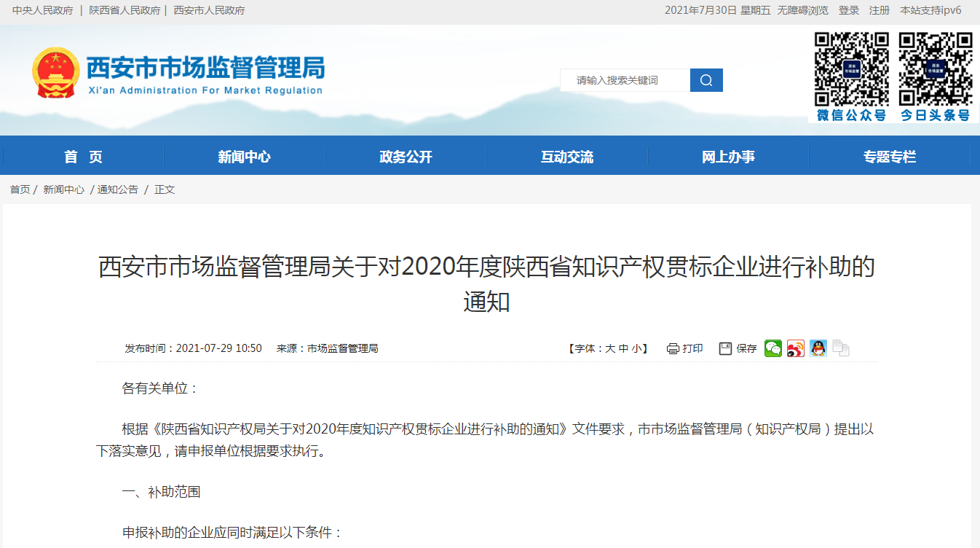Viewport: 980px width, 548px height.
Task: Click the search magnifier button
Action: (x=706, y=80)
